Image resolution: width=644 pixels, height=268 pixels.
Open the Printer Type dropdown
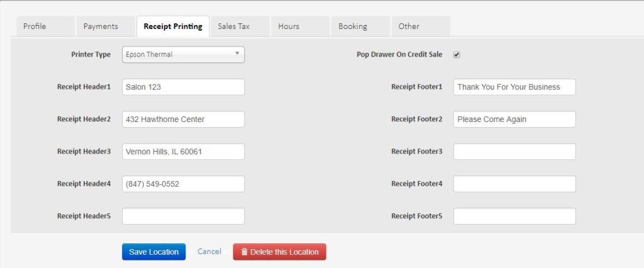[183, 55]
